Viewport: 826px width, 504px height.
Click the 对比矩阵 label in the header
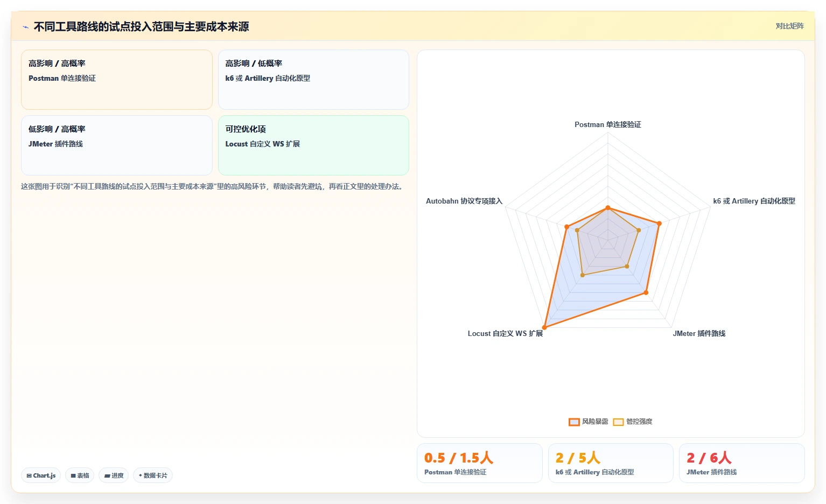coord(789,26)
